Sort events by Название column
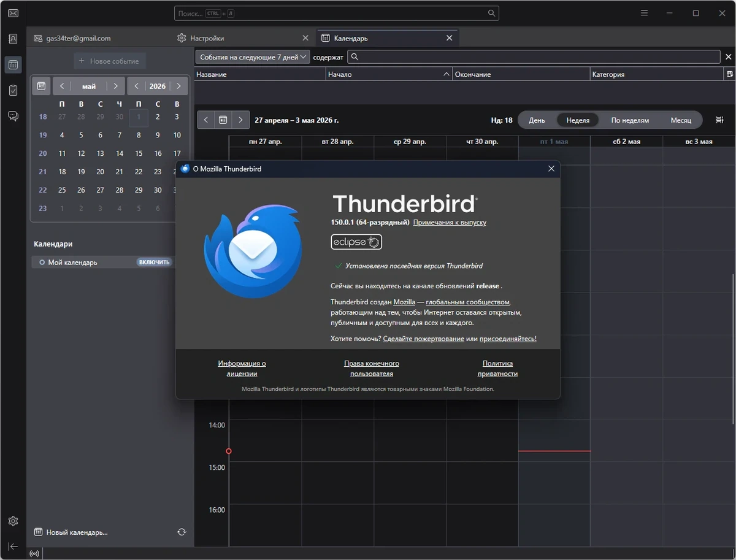 tap(260, 74)
